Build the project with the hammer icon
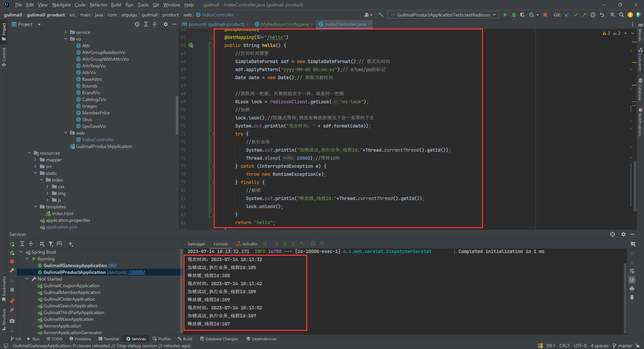This screenshot has width=644, height=349. click(x=381, y=15)
